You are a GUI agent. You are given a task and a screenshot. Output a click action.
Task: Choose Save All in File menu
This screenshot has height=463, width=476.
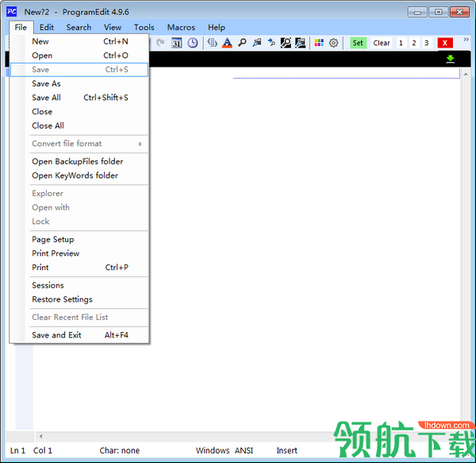coord(79,98)
